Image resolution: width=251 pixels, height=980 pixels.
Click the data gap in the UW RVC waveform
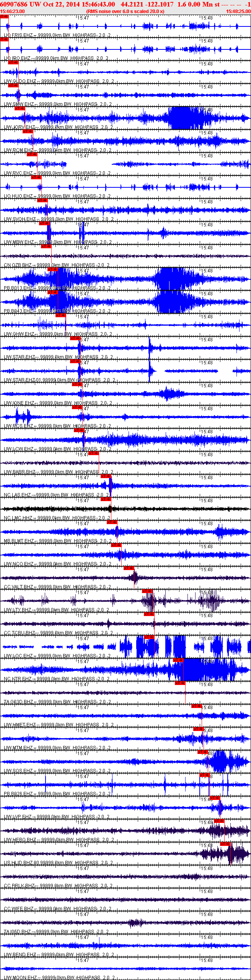89,164
